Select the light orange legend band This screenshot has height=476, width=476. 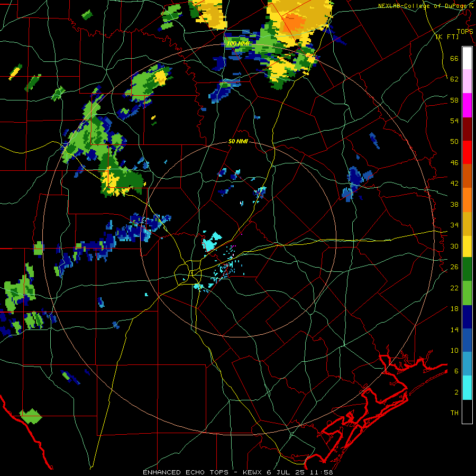pos(467,200)
